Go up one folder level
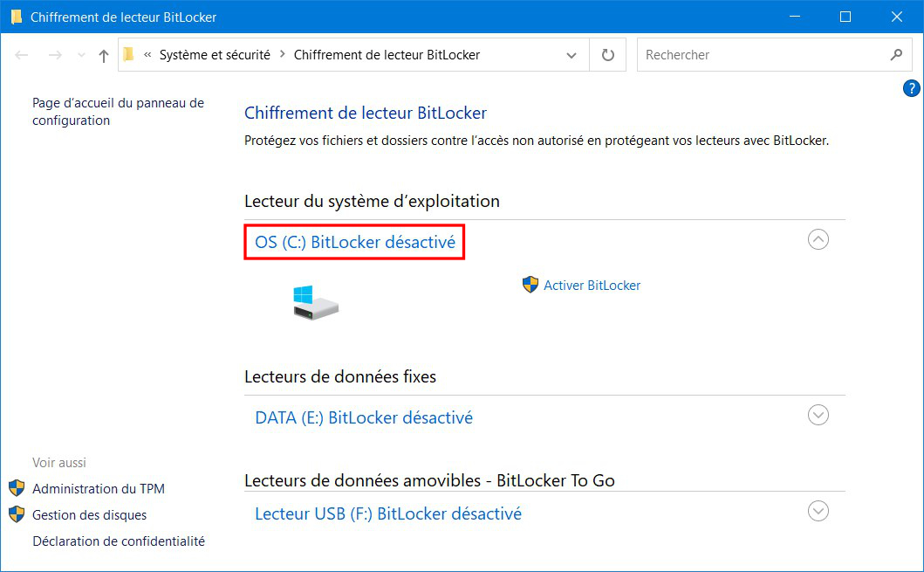924x572 pixels. [104, 55]
